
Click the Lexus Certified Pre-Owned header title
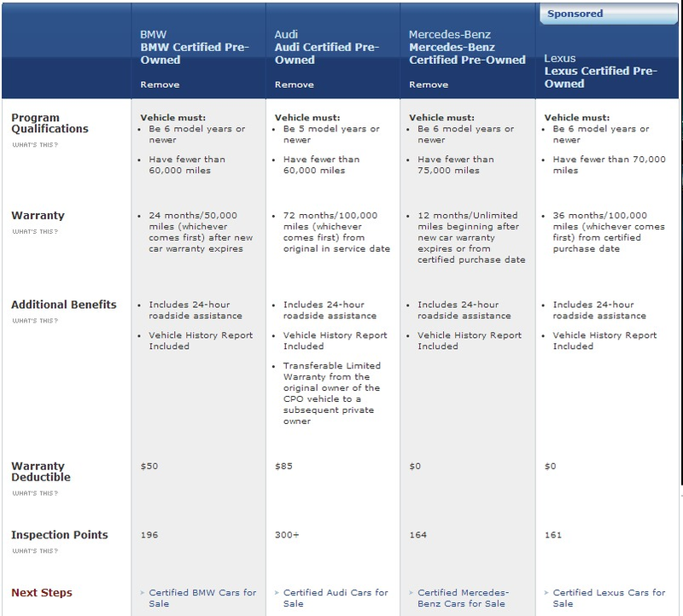tap(600, 77)
